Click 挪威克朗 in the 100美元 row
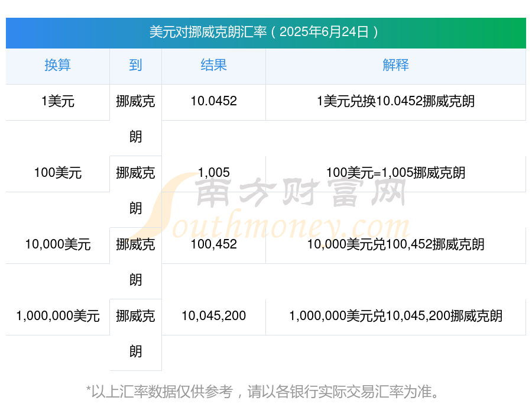This screenshot has height=410, width=532. (x=135, y=191)
